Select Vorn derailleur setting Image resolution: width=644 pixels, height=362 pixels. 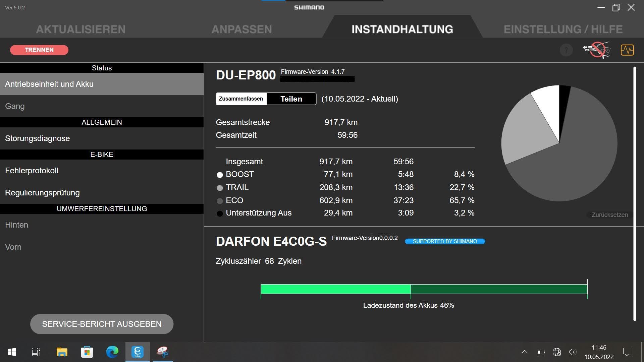[x=102, y=247]
